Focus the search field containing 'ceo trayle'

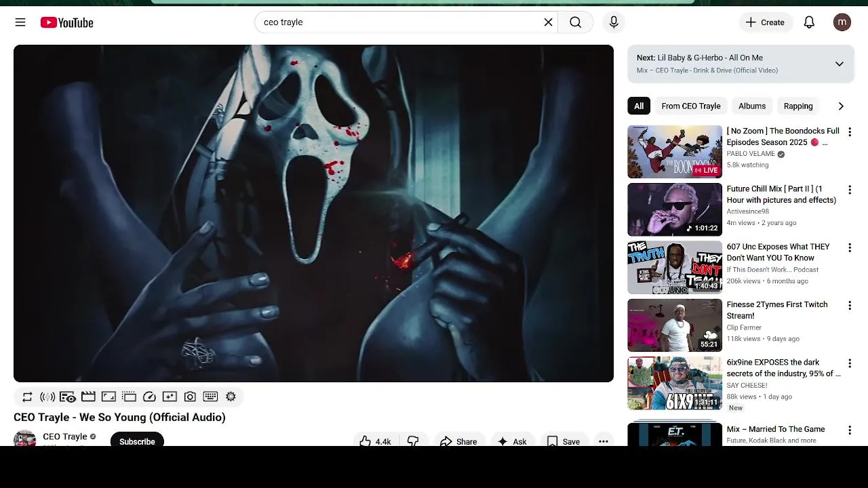[x=400, y=22]
